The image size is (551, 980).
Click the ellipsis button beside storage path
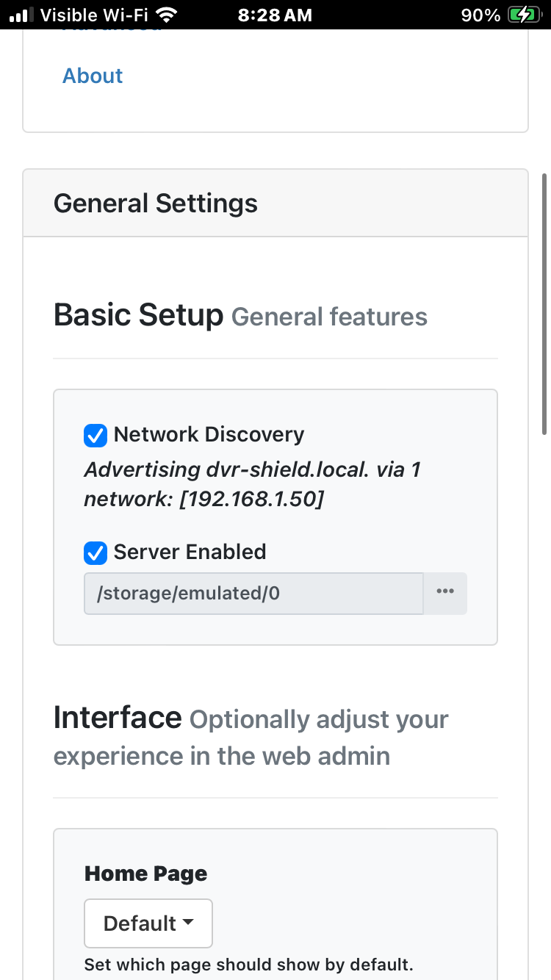tap(444, 593)
